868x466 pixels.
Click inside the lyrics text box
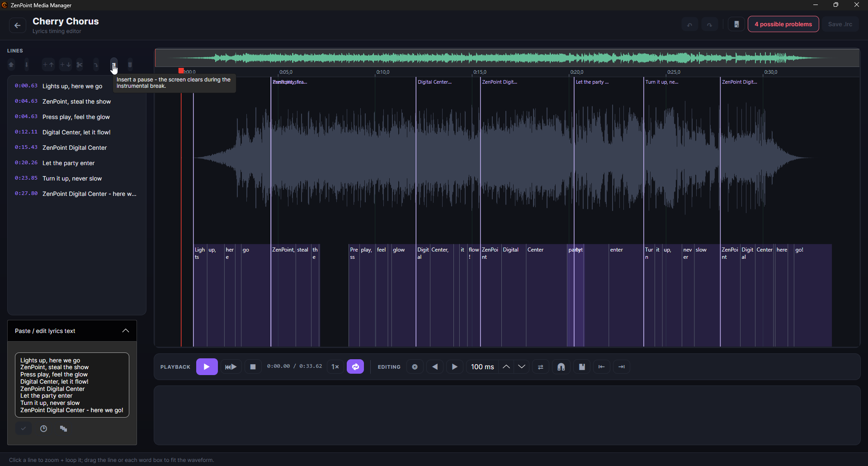click(72, 385)
